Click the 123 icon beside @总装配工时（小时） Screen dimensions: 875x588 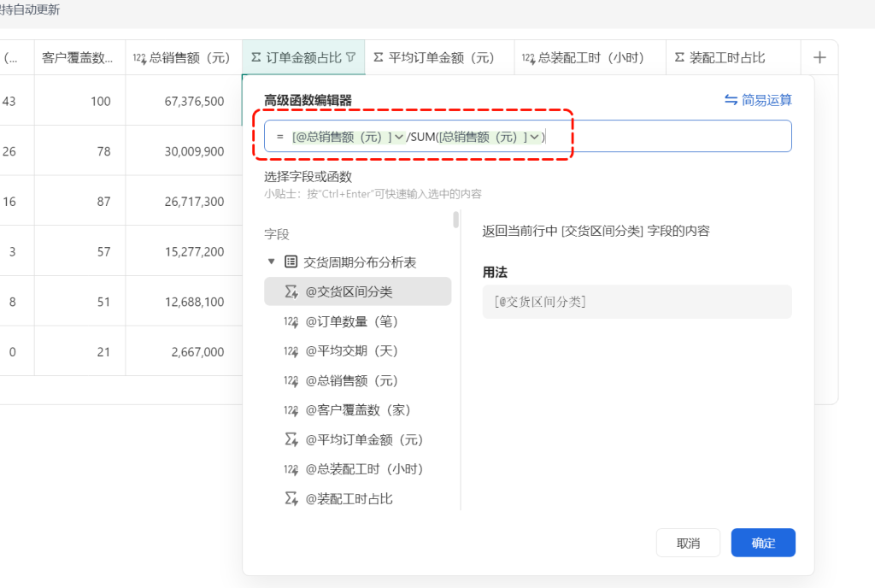point(291,470)
